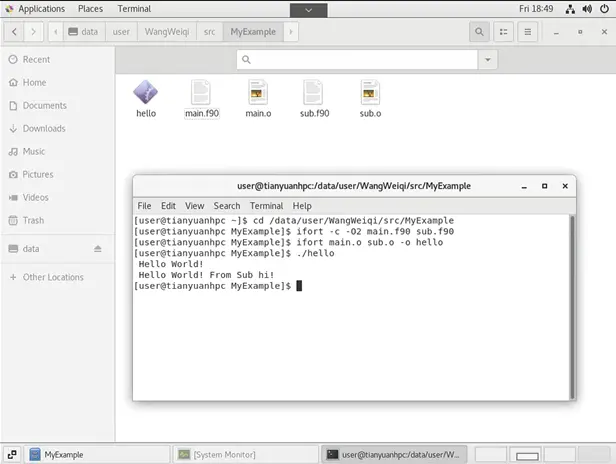Select the main.f90 source file
The height and width of the screenshot is (464, 616).
click(202, 98)
